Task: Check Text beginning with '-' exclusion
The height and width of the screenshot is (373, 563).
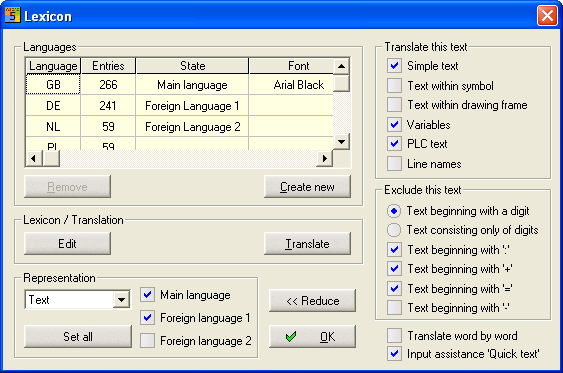Action: coord(394,308)
